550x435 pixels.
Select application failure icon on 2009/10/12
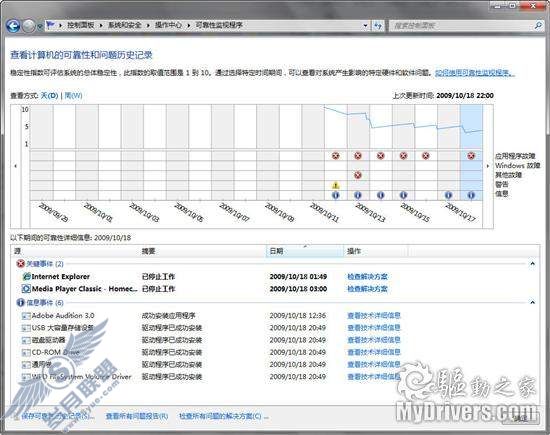(x=336, y=155)
